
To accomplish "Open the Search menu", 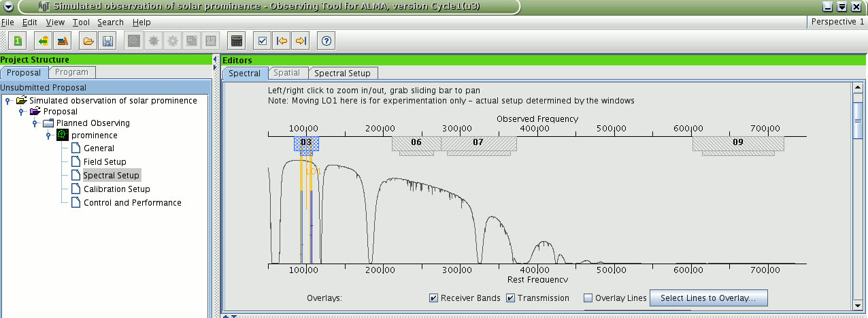I will tap(110, 22).
